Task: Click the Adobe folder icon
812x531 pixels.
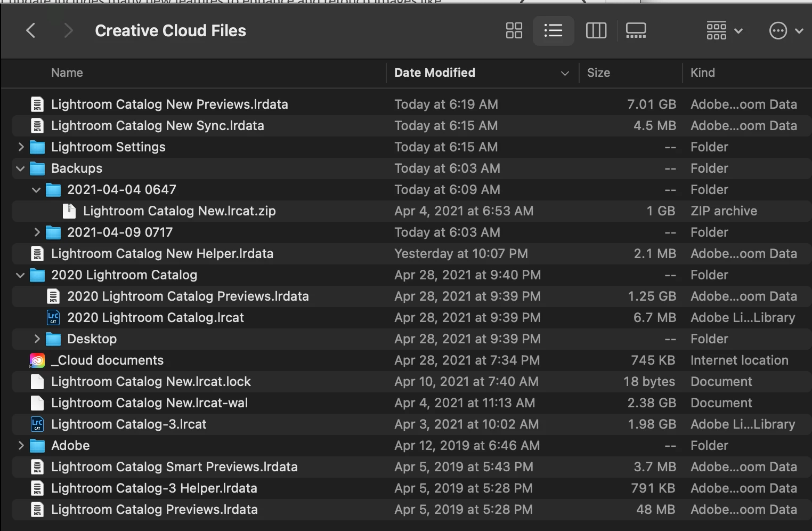Action: point(37,445)
